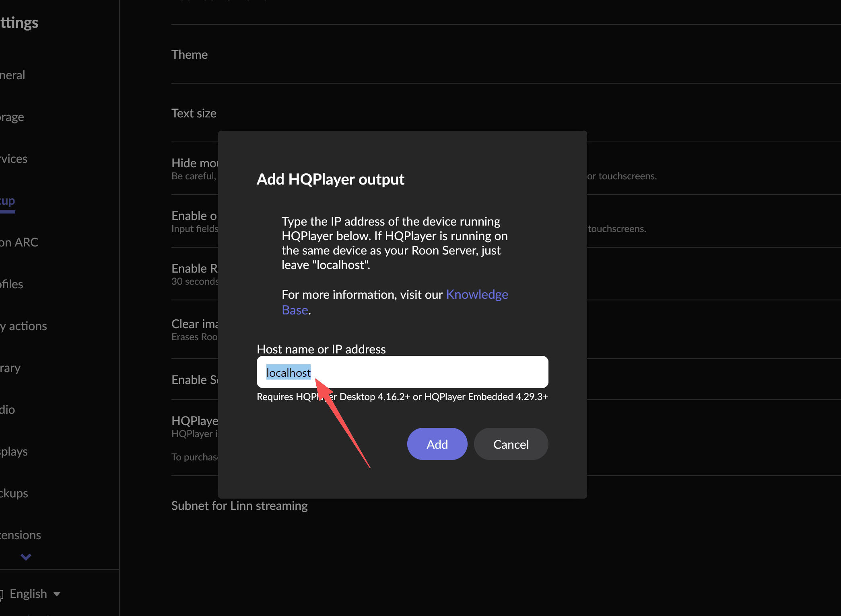This screenshot has width=841, height=616.
Task: Open the Displays settings tab
Action: (14, 452)
